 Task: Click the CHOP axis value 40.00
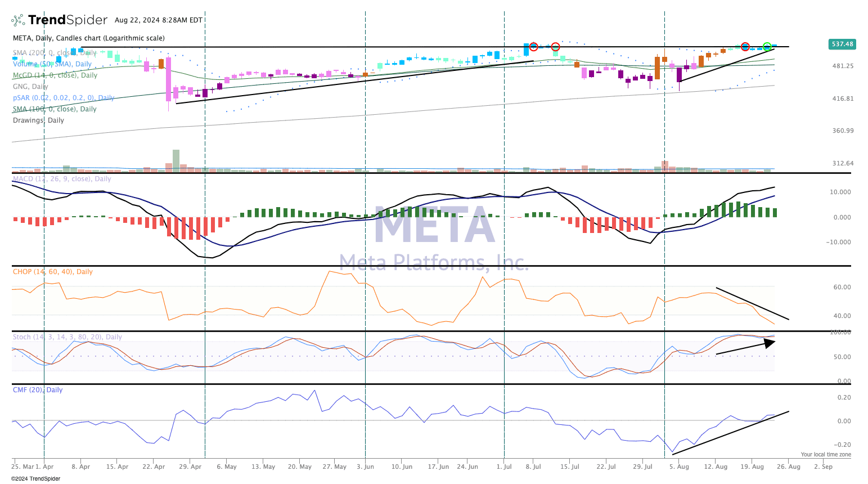click(842, 316)
